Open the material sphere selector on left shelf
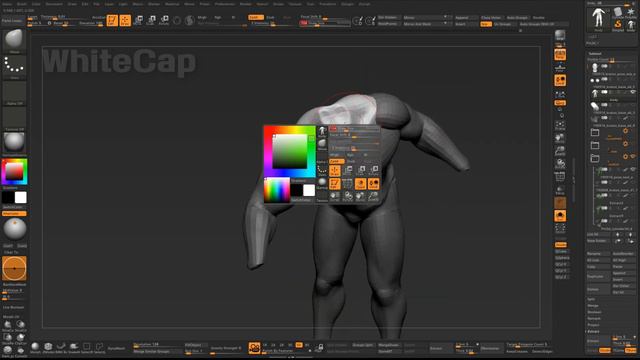The width and height of the screenshot is (640, 360). coord(14,142)
